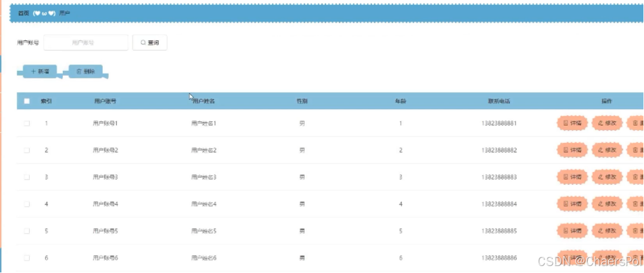Screen dimensions: 644x273
Task: Open 详情 for the 用户账号5 row
Action: pos(573,231)
